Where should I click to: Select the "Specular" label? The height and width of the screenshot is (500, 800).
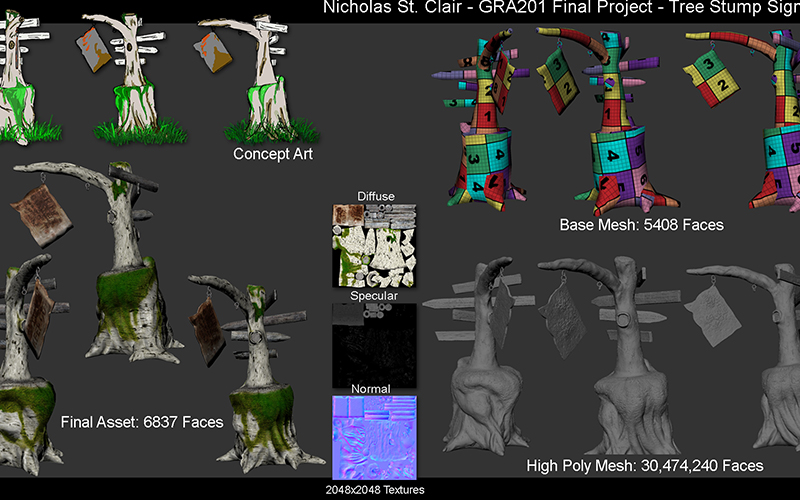tap(374, 296)
